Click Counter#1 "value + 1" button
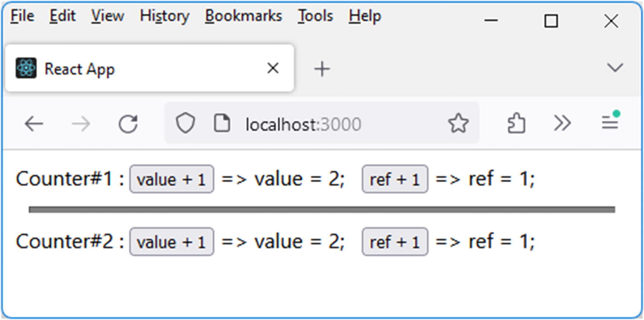This screenshot has height=320, width=644. coord(172,179)
